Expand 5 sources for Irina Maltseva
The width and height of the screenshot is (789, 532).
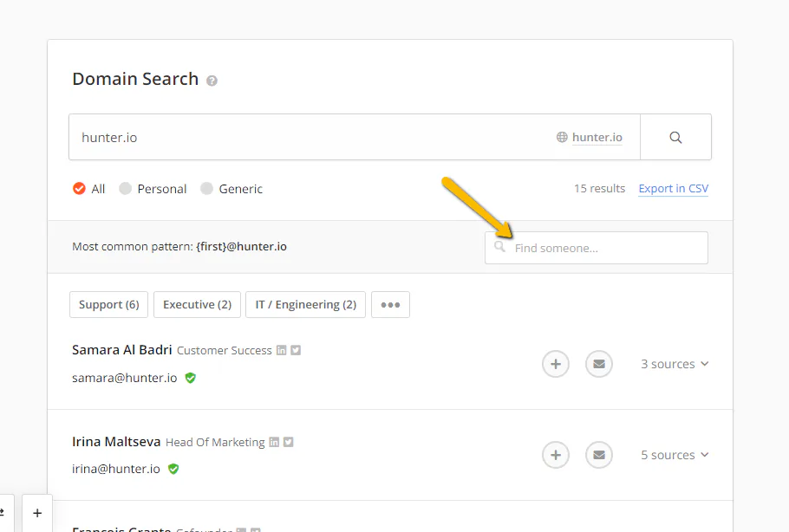tap(675, 455)
